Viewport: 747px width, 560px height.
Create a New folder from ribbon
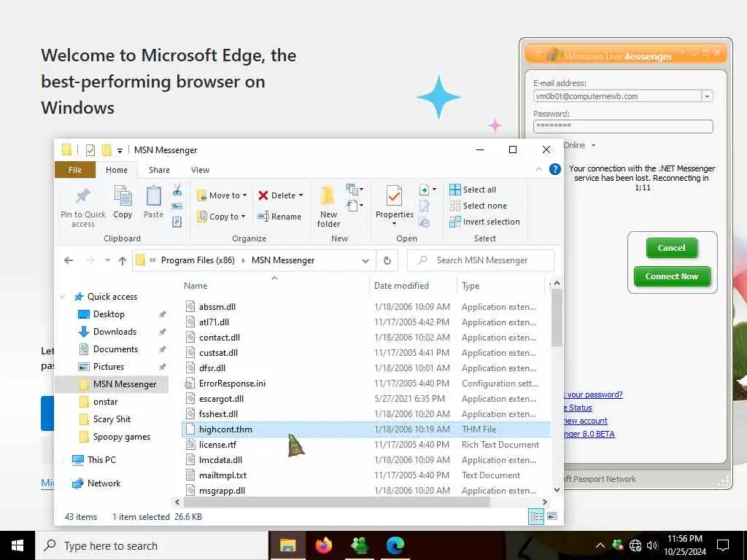pos(328,206)
